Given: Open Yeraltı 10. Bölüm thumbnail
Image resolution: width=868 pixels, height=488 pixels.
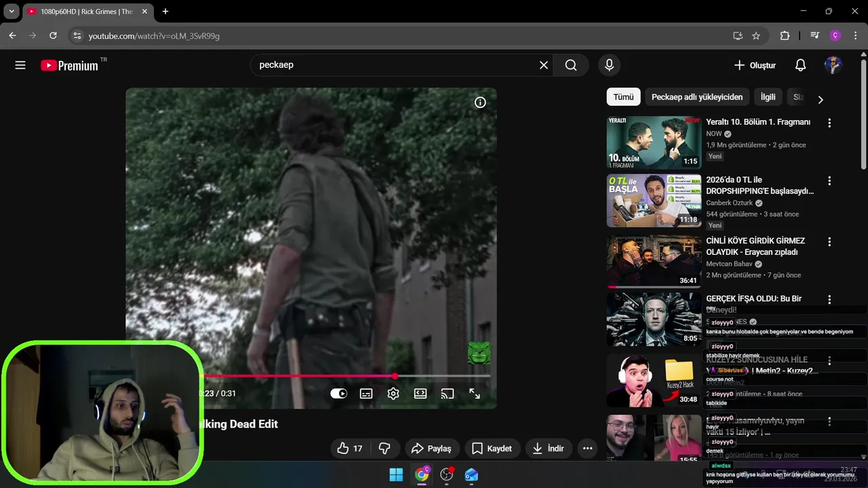Looking at the screenshot, I should (654, 142).
